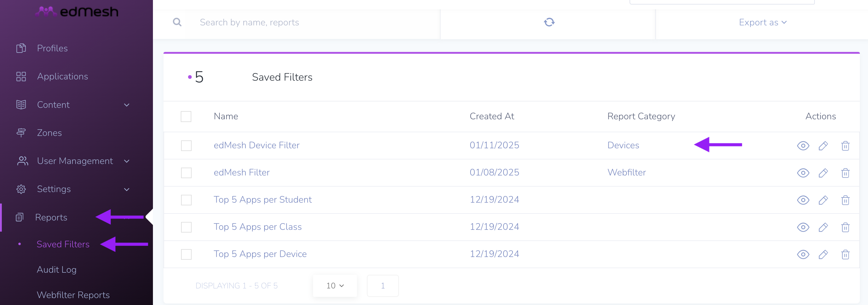This screenshot has height=305, width=868.
Task: Click the Zones signpost icon
Action: [21, 133]
